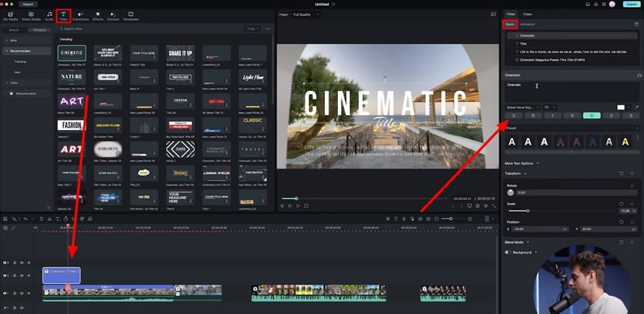Select the CINEMATIC title thumbnail
The image size is (644, 314).
click(72, 53)
